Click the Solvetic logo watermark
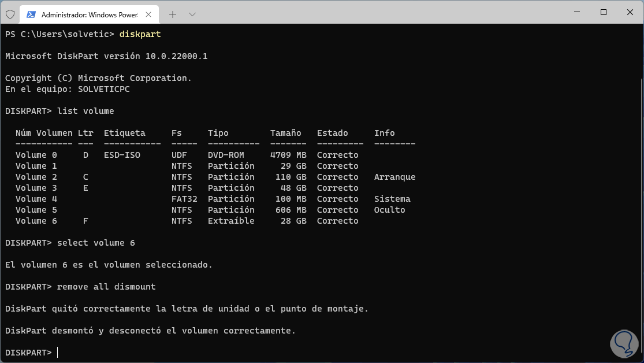Image resolution: width=644 pixels, height=363 pixels. point(622,340)
